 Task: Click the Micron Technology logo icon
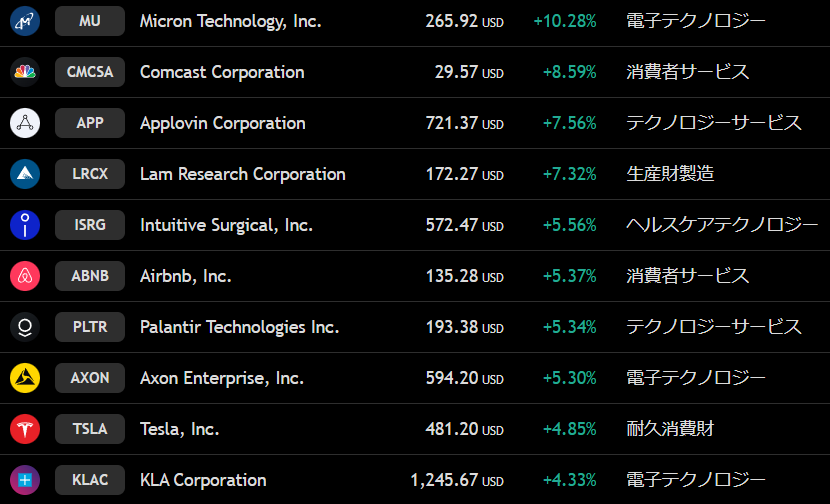click(25, 21)
